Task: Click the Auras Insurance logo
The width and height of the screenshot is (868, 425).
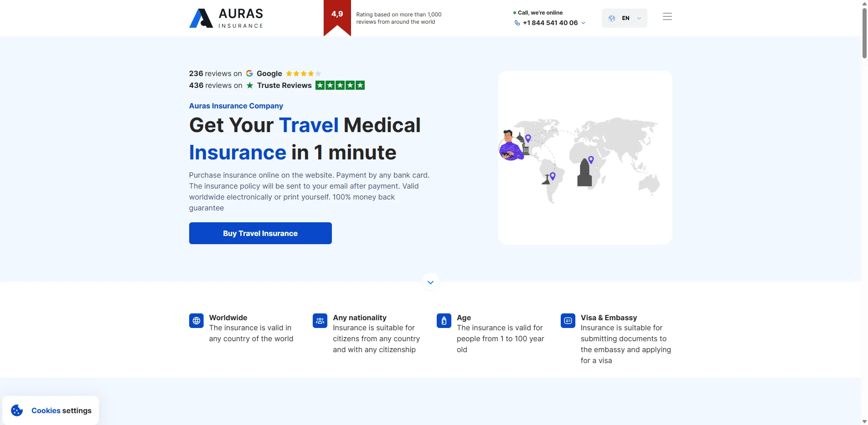Action: click(226, 18)
